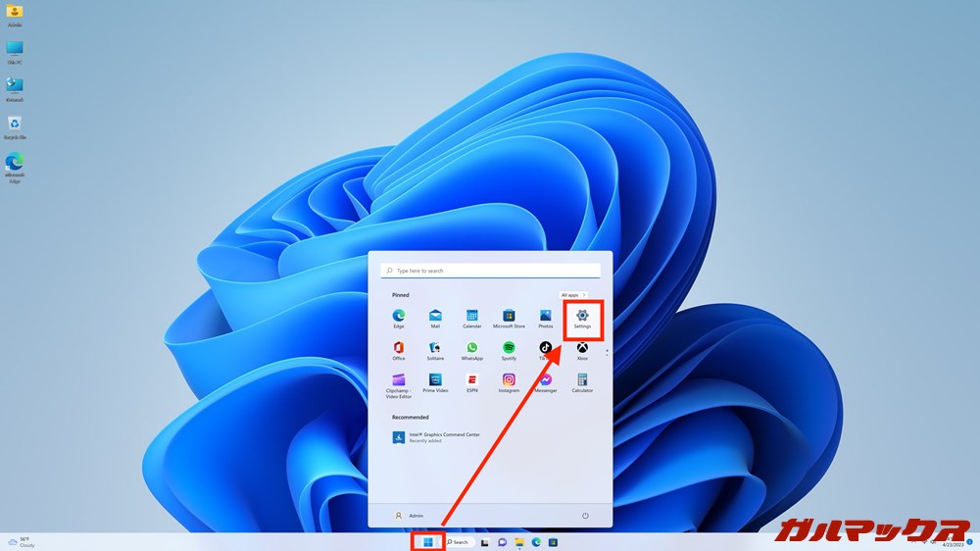Open Edge in Start menu pinned apps
980x551 pixels.
(x=398, y=319)
